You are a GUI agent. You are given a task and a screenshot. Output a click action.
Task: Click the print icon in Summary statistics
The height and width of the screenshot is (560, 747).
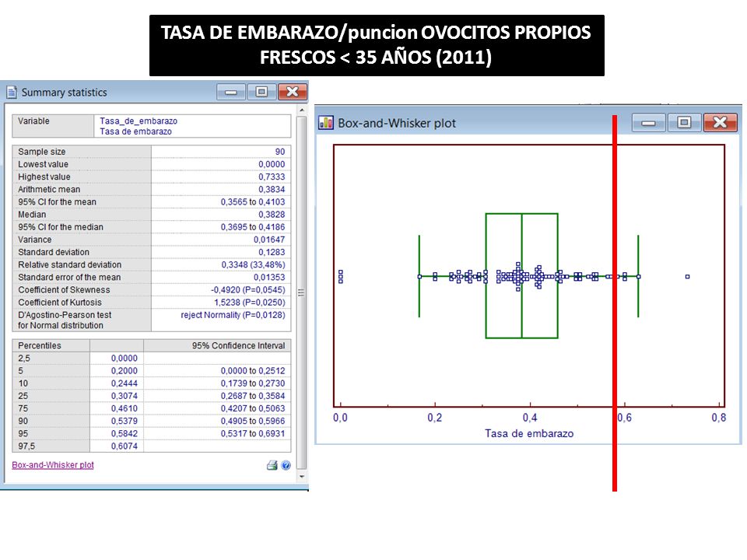coord(272,465)
